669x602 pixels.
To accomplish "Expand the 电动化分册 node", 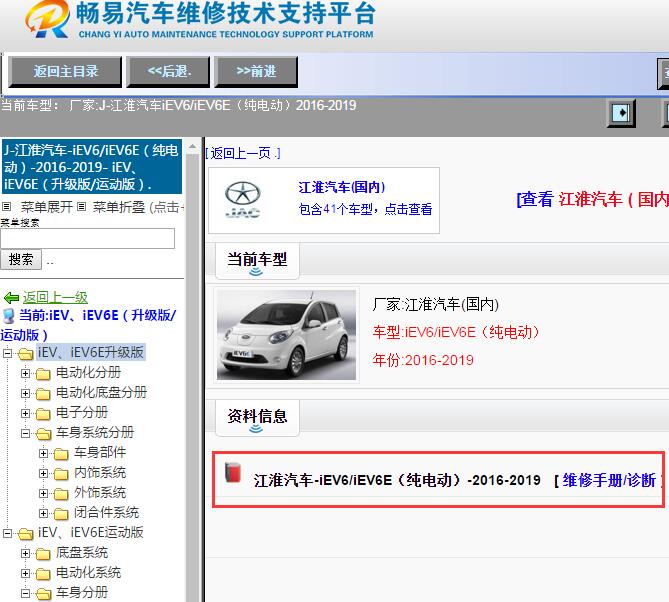I will 26,373.
